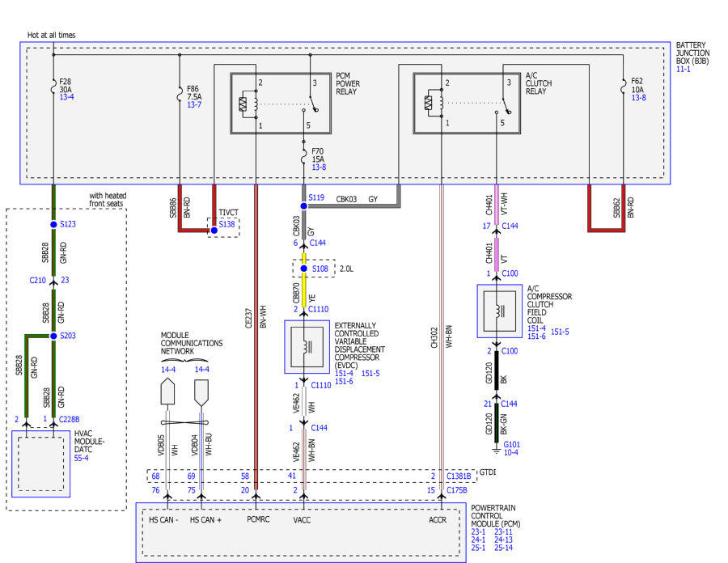The image size is (728, 563).
Task: Open the C1110 connector label at pin 2
Action: pos(318,309)
